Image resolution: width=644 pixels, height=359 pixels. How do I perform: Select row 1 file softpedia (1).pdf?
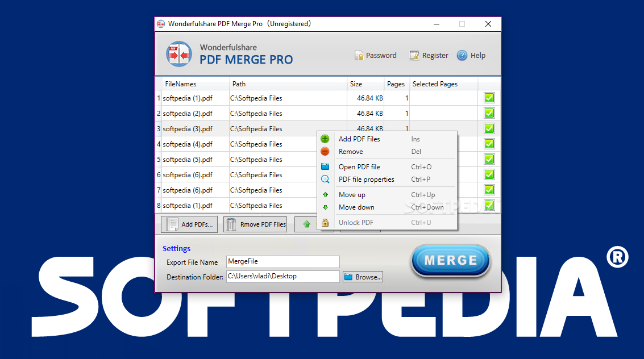click(188, 98)
